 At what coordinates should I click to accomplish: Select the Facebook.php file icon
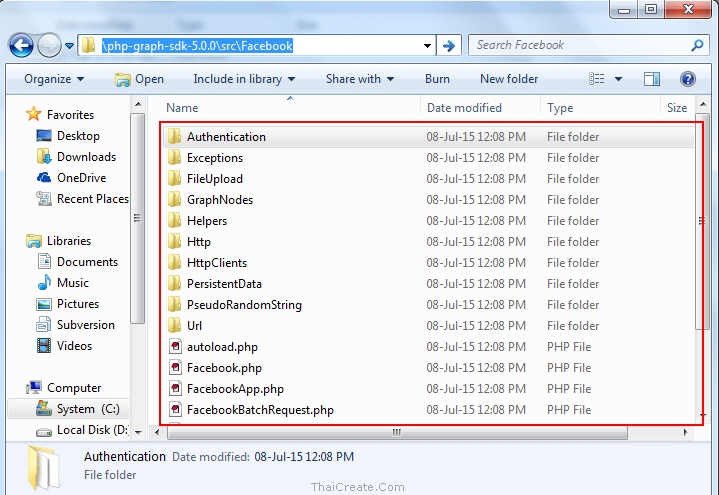click(x=175, y=367)
